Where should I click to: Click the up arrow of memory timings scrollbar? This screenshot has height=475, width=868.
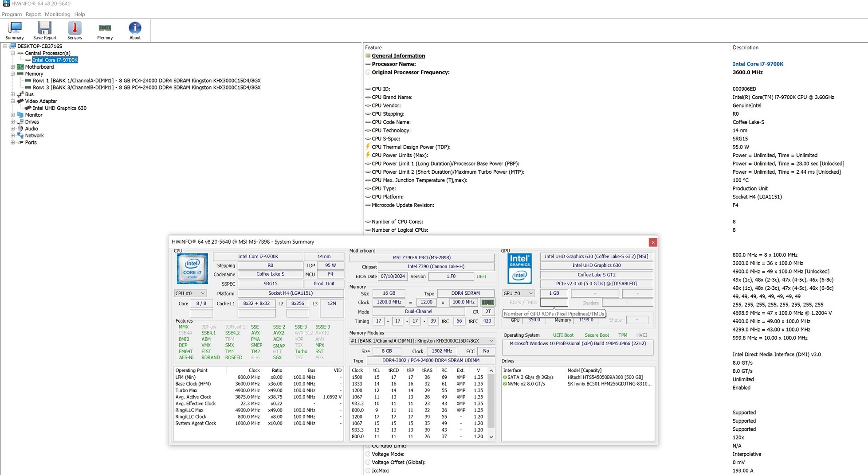(491, 370)
